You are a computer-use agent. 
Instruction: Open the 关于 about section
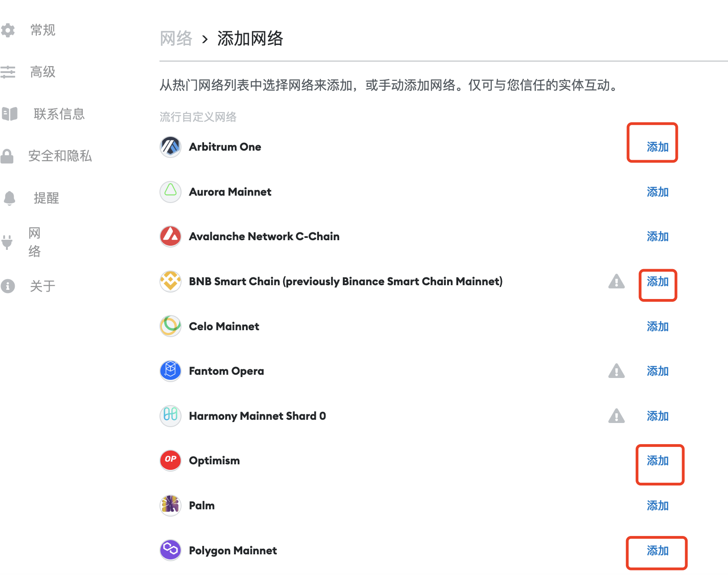[x=43, y=286]
